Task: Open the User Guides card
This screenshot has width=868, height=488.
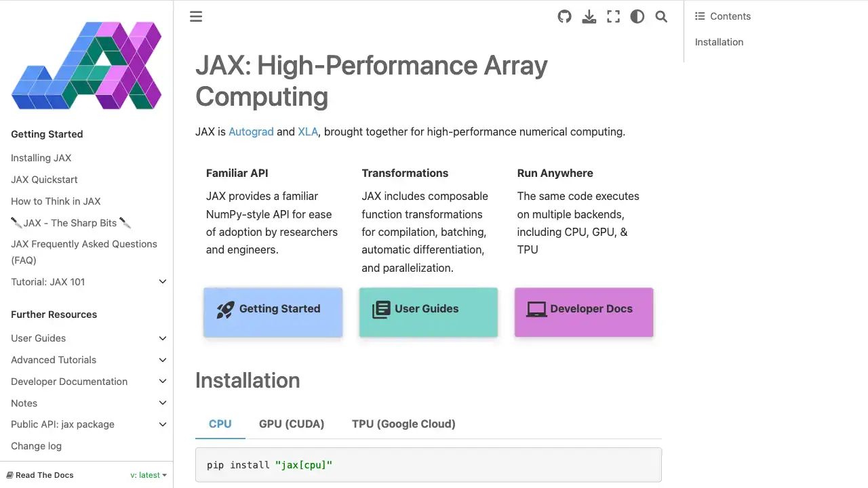Action: (x=428, y=312)
